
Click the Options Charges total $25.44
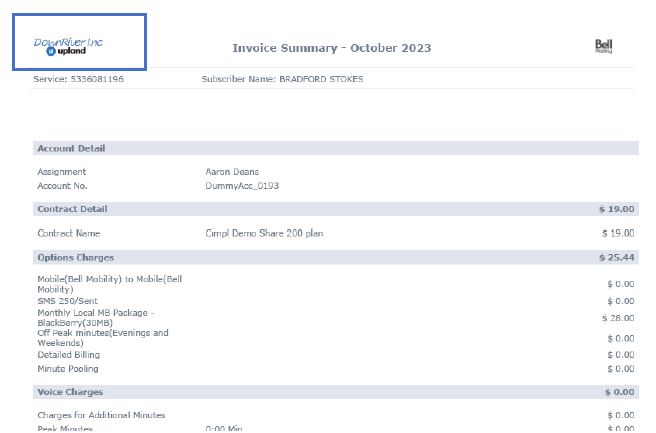pyautogui.click(x=616, y=257)
